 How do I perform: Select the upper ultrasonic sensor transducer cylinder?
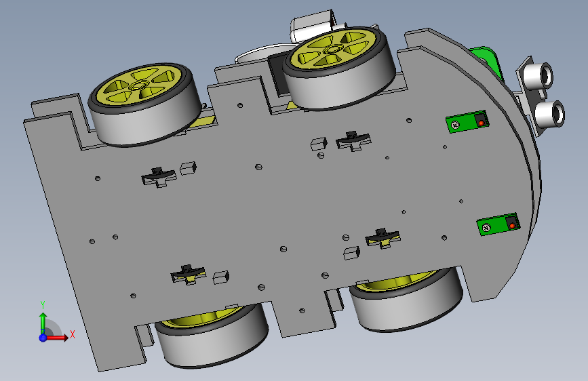pos(539,75)
